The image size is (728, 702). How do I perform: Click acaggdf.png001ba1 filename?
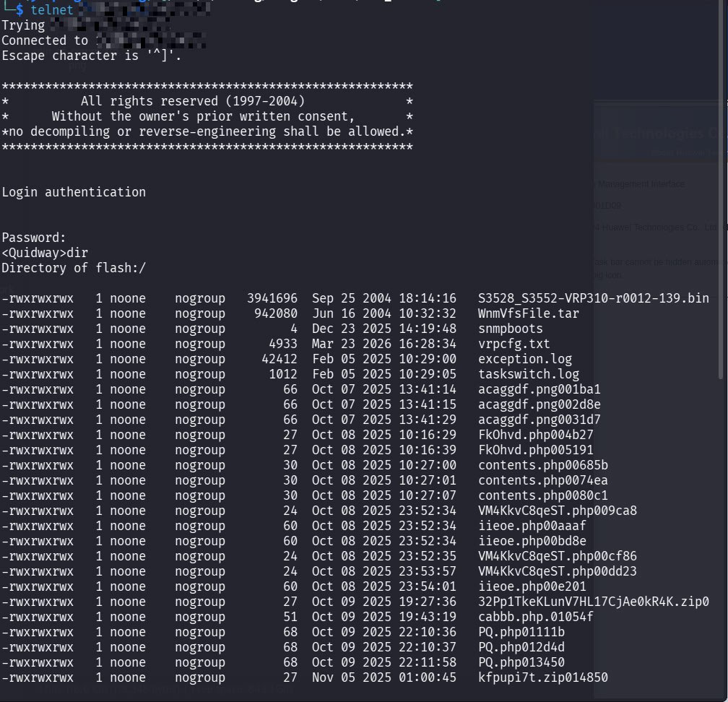(539, 389)
